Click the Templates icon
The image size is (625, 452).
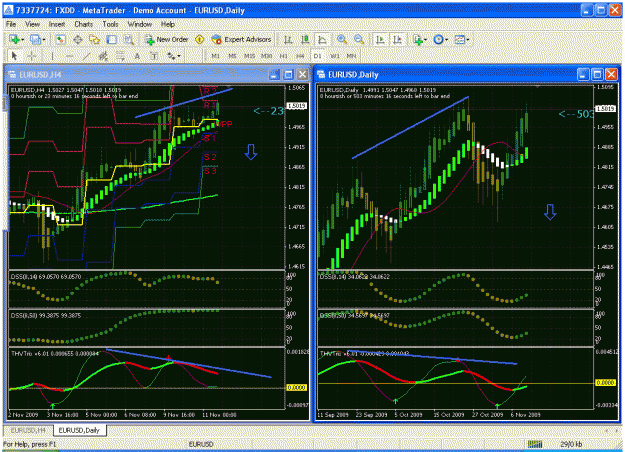pos(460,39)
